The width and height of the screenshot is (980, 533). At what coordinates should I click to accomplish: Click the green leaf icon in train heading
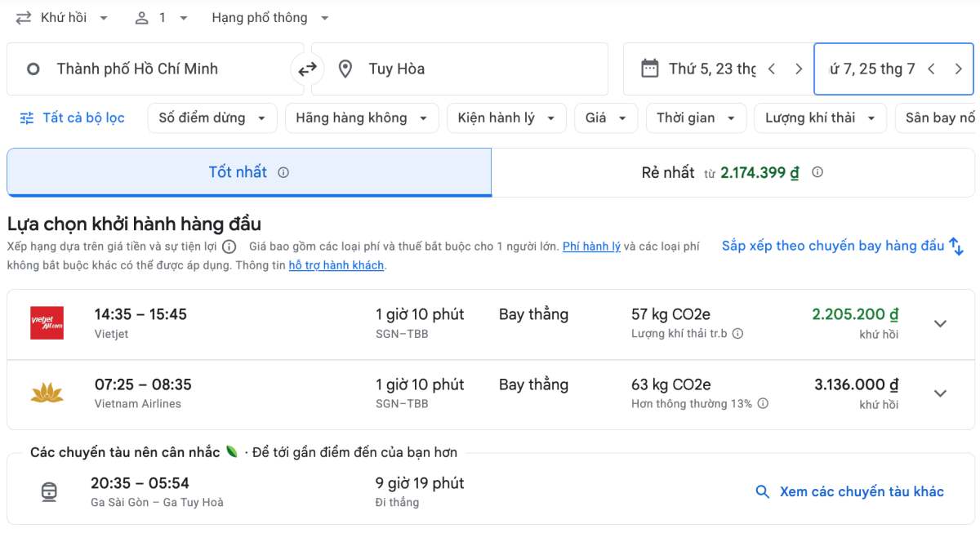[x=232, y=451]
